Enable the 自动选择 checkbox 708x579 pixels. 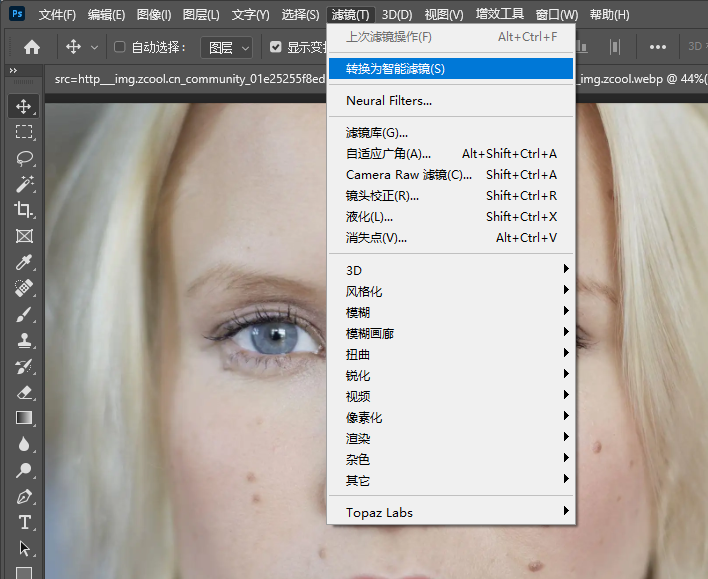pyautogui.click(x=121, y=47)
